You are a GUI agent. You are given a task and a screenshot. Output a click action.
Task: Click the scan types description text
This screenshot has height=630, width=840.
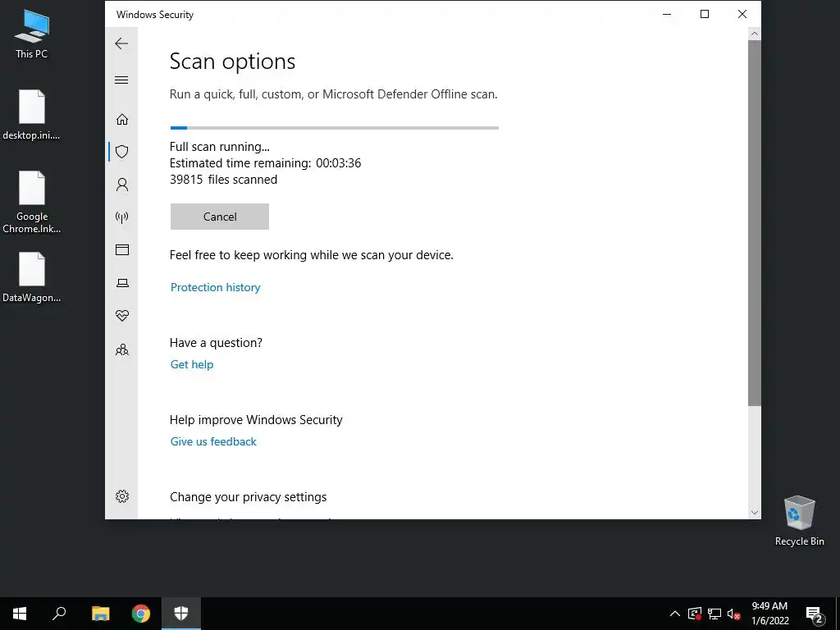(x=333, y=94)
